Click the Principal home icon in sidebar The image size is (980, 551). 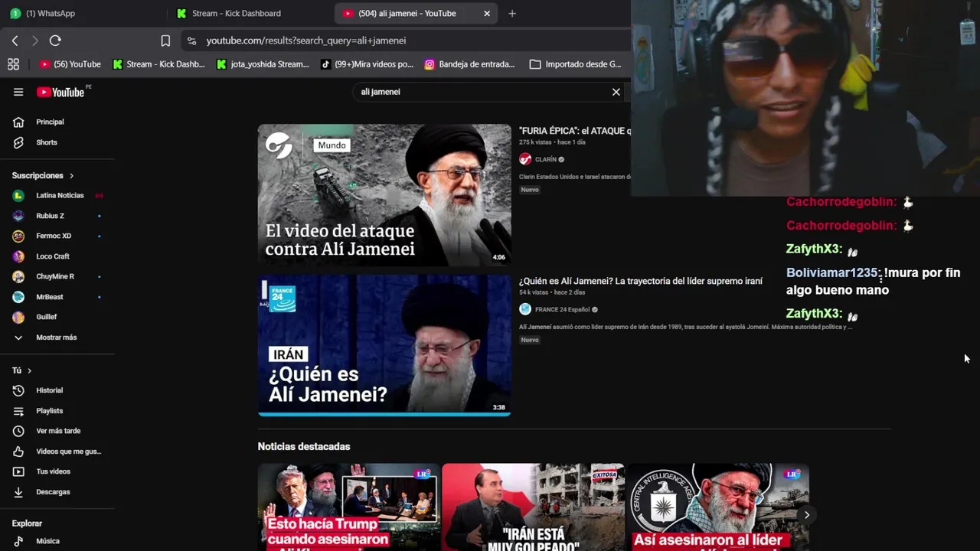coord(18,122)
